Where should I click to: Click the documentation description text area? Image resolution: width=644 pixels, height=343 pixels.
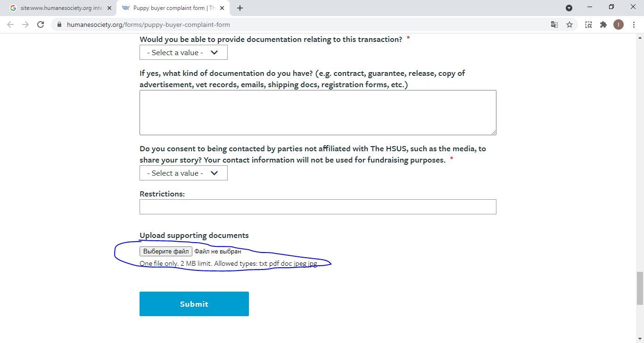pos(318,113)
